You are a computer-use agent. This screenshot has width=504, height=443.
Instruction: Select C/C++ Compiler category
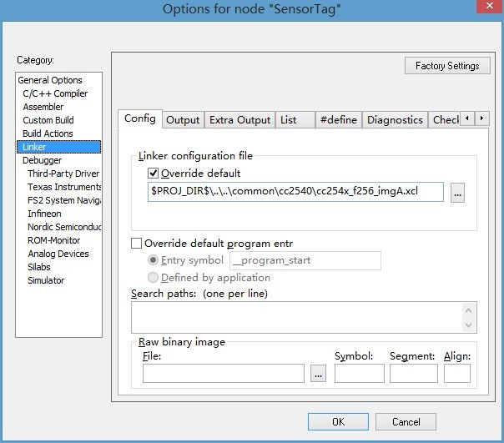[x=55, y=93]
